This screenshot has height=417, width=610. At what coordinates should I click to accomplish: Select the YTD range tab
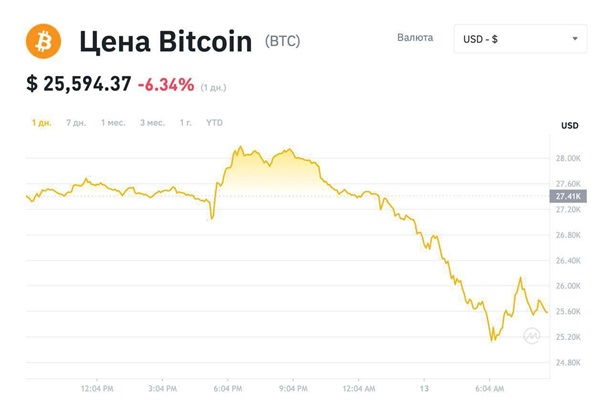[x=214, y=123]
